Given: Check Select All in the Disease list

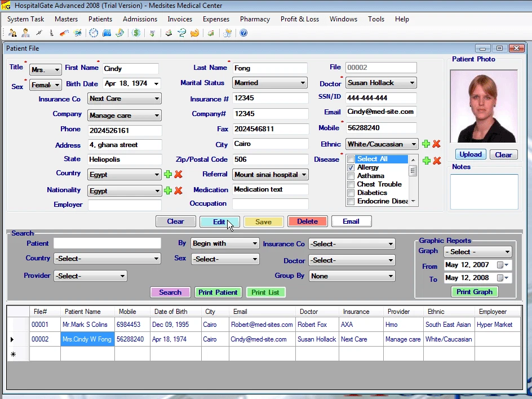Looking at the screenshot, I should point(351,158).
